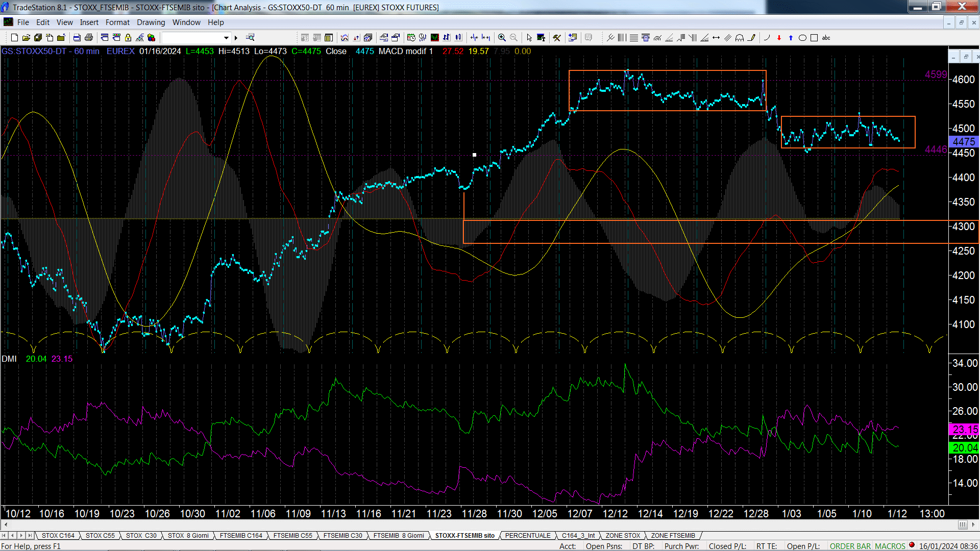This screenshot has height=551, width=980.
Task: Click the calendar clock icon
Action: coord(411,38)
